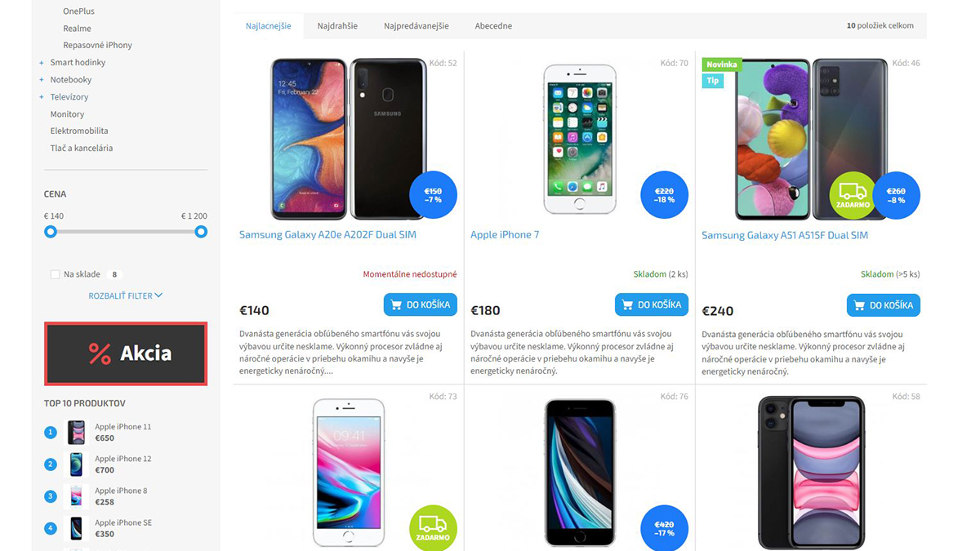Click the maximum price slider handle
The image size is (980, 551).
point(201,232)
